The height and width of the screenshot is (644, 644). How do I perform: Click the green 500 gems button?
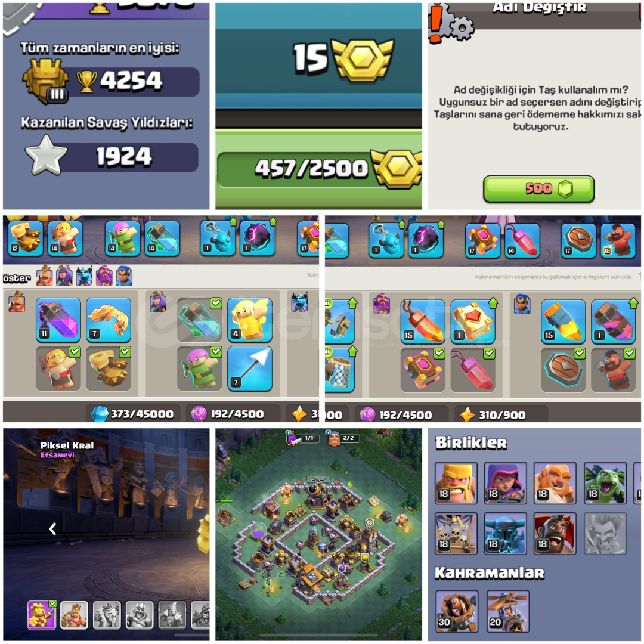pos(538,190)
